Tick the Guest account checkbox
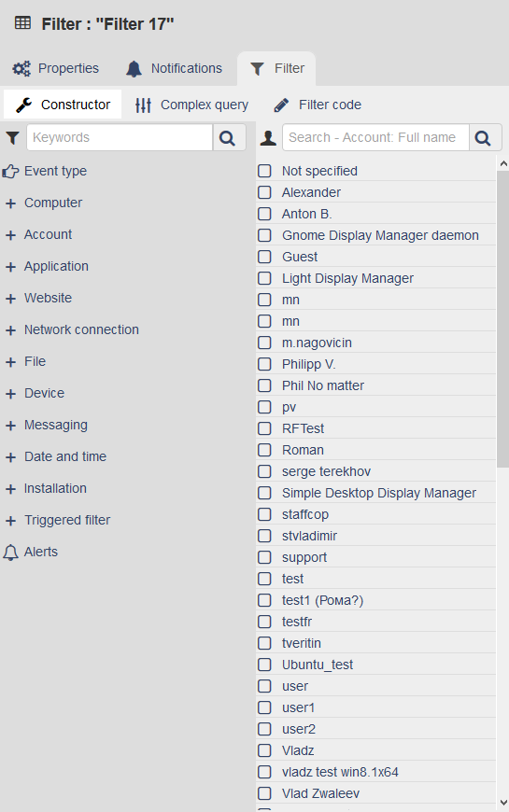Image resolution: width=509 pixels, height=812 pixels. tap(265, 257)
